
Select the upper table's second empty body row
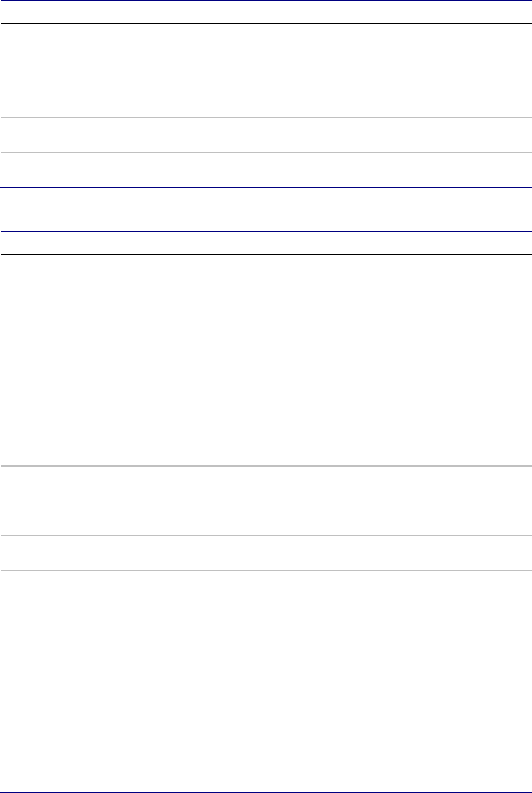pos(266,135)
